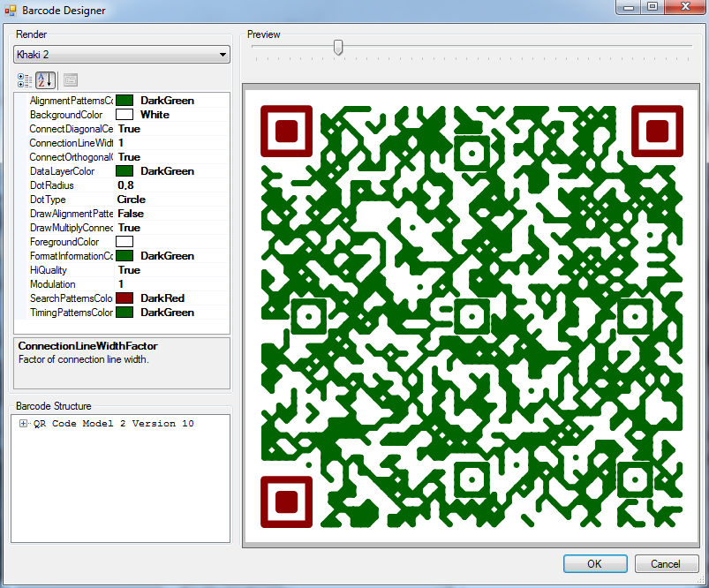Image resolution: width=709 pixels, height=588 pixels.
Task: Click the QR code preview image
Action: click(471, 316)
